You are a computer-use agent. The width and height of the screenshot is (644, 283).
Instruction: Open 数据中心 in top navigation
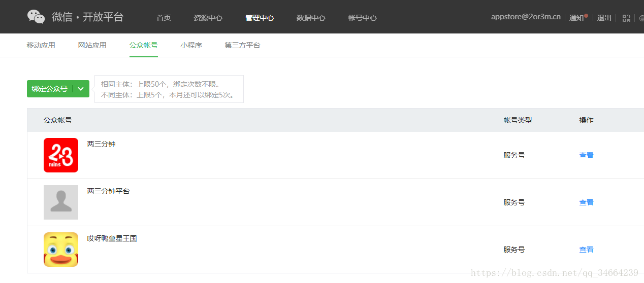point(311,18)
